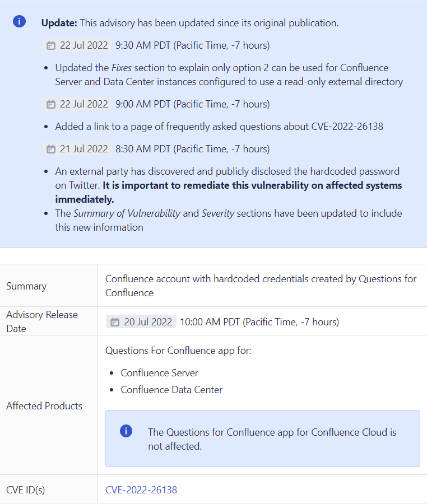The image size is (427, 504).
Task: Click the Summary row label
Action: point(26,286)
